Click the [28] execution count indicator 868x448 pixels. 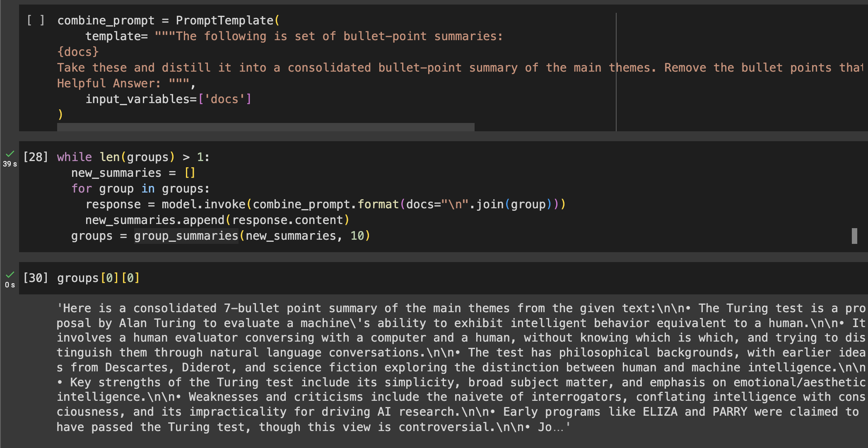pos(36,157)
